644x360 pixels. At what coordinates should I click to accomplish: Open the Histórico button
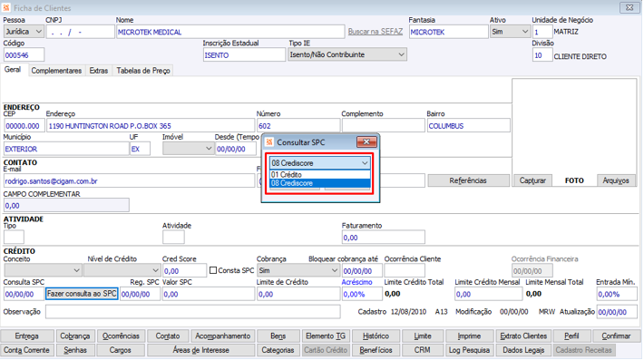376,336
